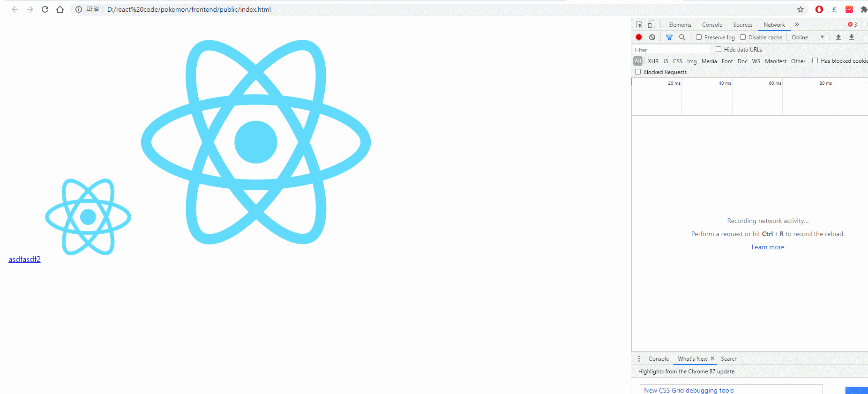Open the red dice extension icon
This screenshot has width=868, height=394.
click(x=849, y=9)
